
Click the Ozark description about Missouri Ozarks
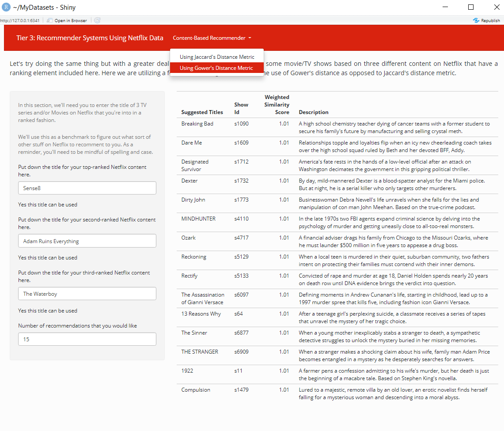click(x=394, y=241)
